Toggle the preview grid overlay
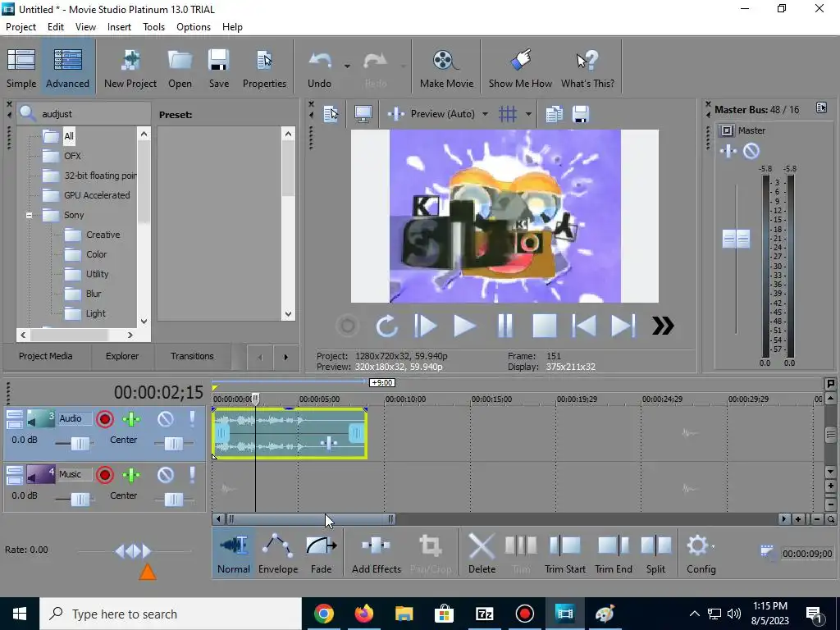This screenshot has height=630, width=840. click(507, 114)
